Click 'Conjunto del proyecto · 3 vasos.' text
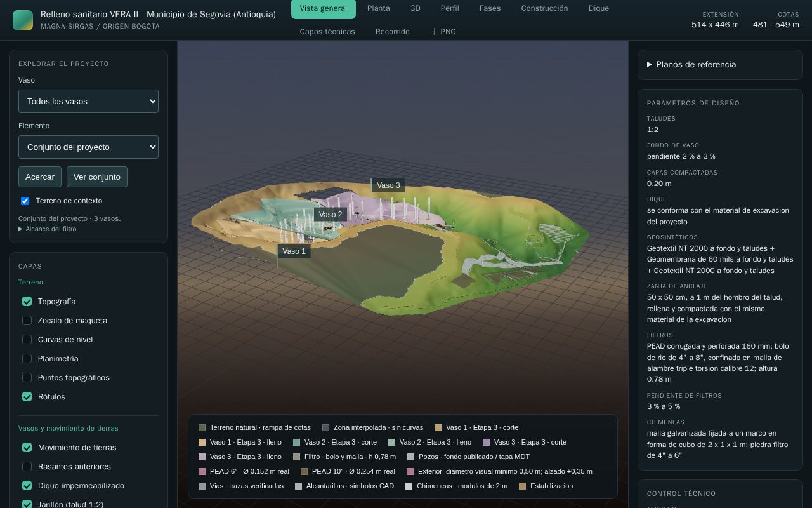The image size is (812, 508). pyautogui.click(x=70, y=218)
